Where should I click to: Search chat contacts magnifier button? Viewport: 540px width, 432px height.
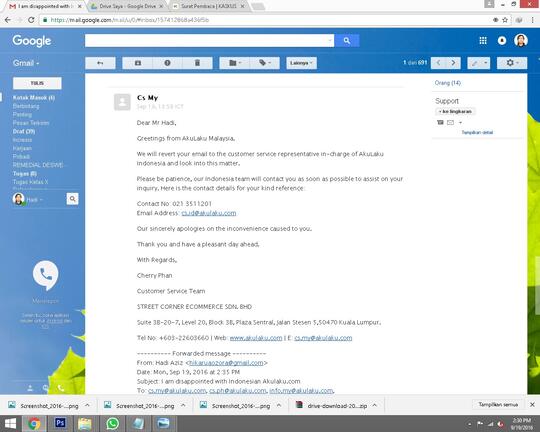[72, 199]
